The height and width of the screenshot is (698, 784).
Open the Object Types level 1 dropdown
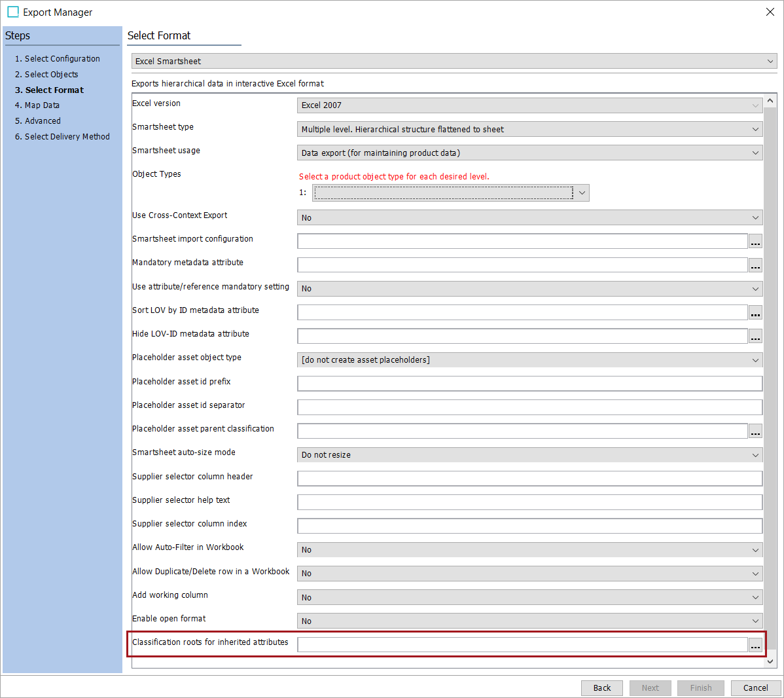pos(450,193)
